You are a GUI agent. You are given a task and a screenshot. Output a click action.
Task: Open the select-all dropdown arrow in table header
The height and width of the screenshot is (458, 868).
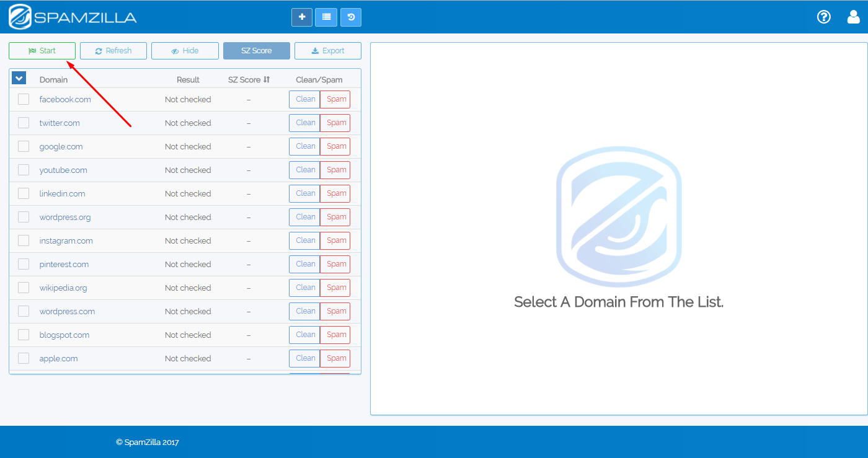19,78
